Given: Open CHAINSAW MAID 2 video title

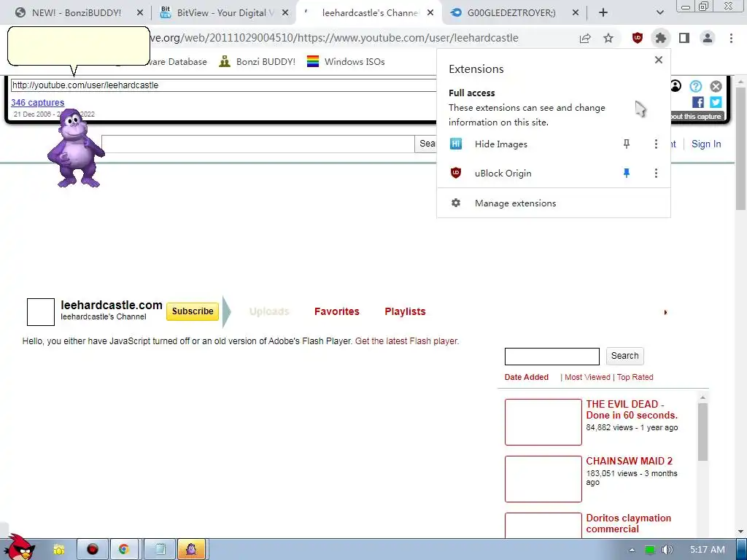Looking at the screenshot, I should click(x=629, y=461).
